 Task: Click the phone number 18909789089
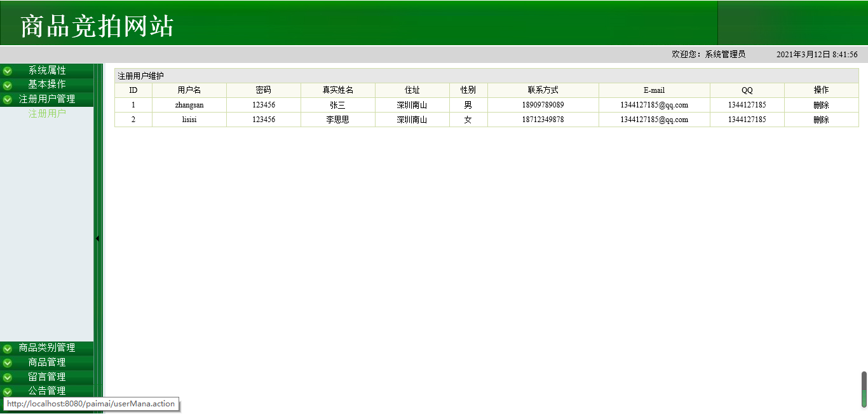tap(543, 105)
